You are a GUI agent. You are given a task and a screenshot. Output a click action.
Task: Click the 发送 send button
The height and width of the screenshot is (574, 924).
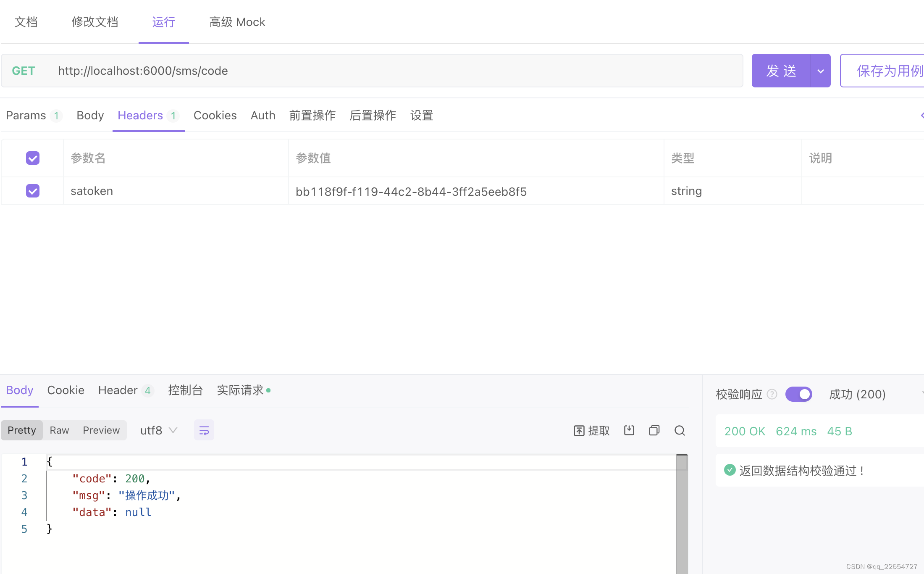coord(782,71)
